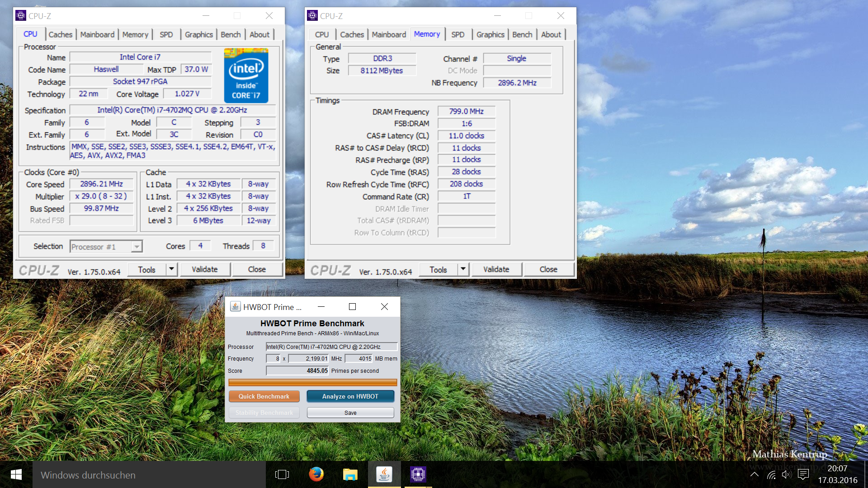Click NB Frequency value 2896.2 MHz

point(517,83)
